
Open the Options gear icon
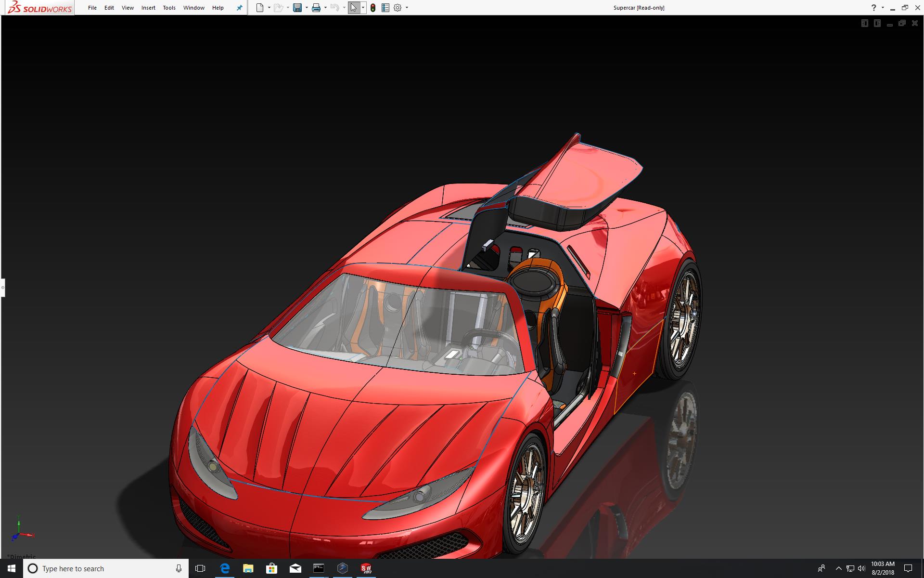pos(398,8)
